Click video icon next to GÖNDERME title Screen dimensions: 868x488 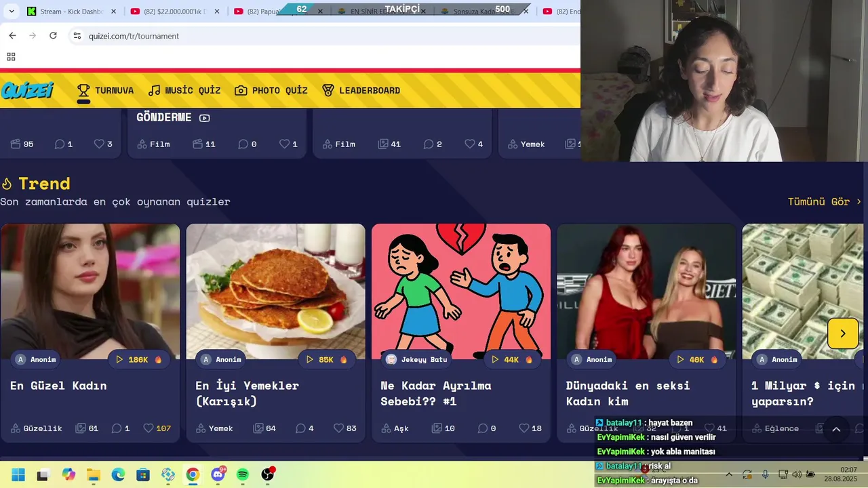[205, 118]
